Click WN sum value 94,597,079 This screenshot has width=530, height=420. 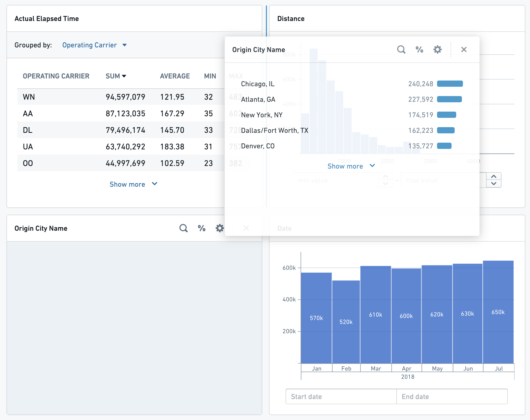pyautogui.click(x=125, y=97)
